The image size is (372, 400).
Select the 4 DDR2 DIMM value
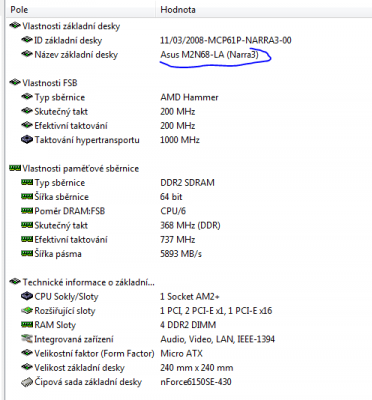point(188,325)
